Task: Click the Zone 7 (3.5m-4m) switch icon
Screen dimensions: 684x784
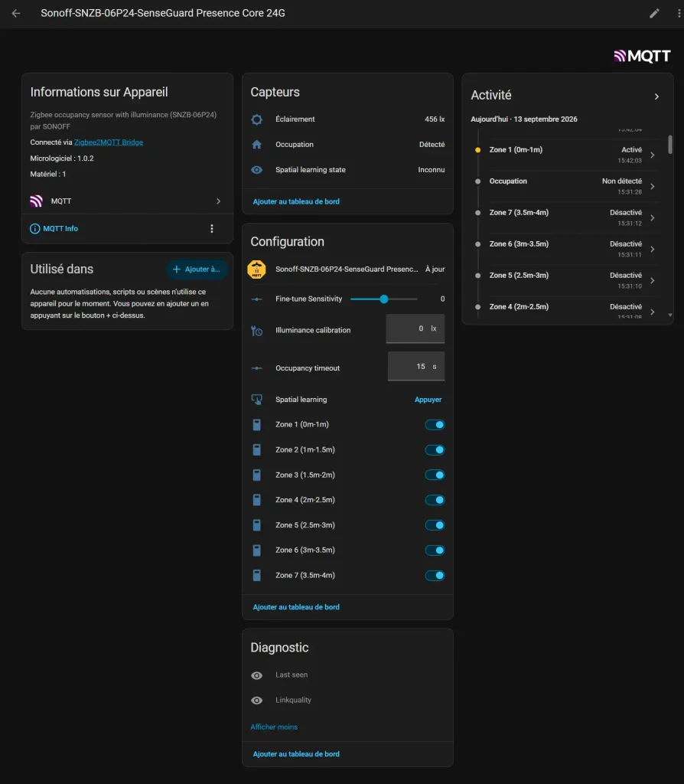Action: point(257,576)
